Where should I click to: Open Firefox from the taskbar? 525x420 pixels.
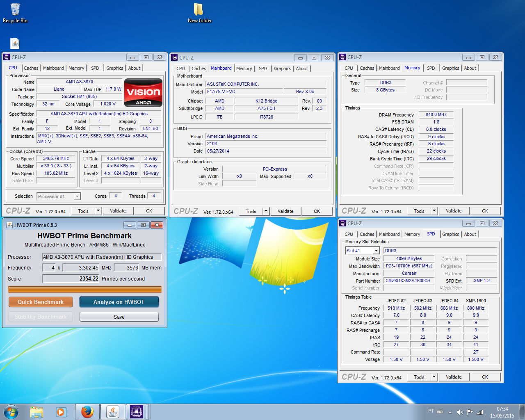(87, 412)
